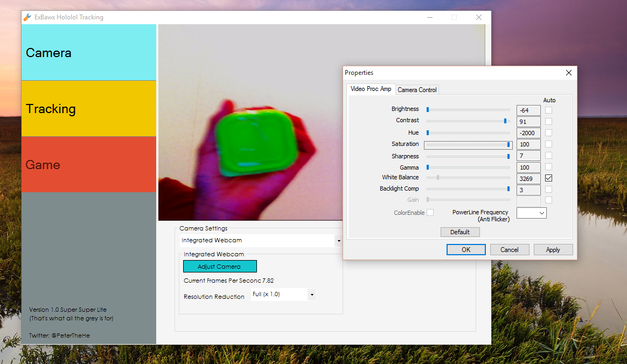This screenshot has width=627, height=364.
Task: Enable Auto for Brightness
Action: coord(548,110)
